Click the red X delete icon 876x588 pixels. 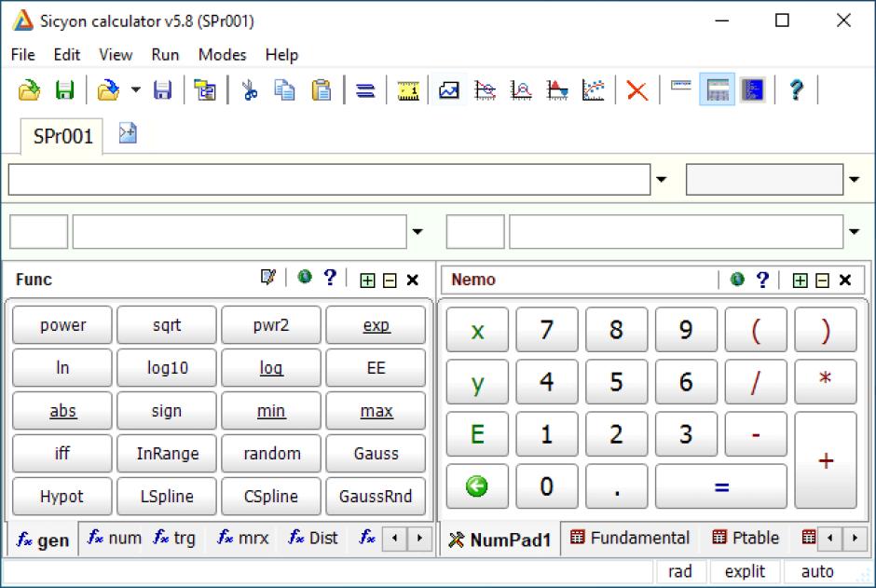pyautogui.click(x=636, y=89)
